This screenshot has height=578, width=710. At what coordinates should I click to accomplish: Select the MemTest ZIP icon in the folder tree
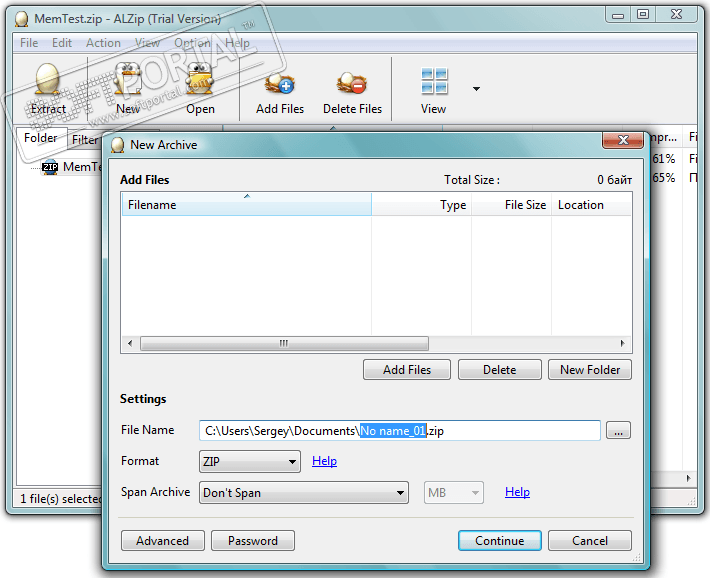[x=50, y=167]
